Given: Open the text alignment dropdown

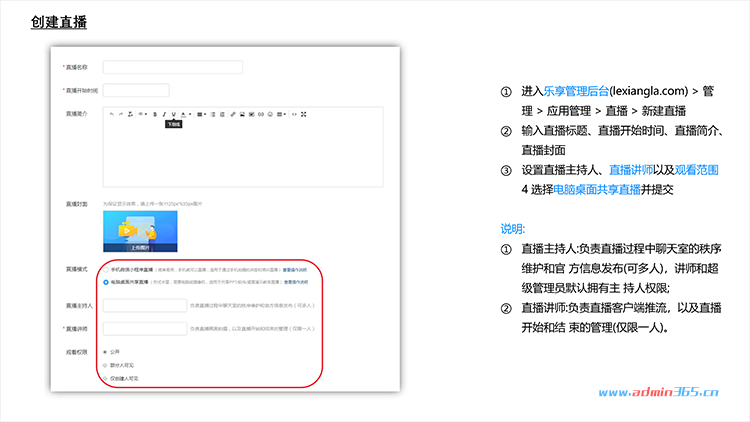Looking at the screenshot, I should click(201, 114).
